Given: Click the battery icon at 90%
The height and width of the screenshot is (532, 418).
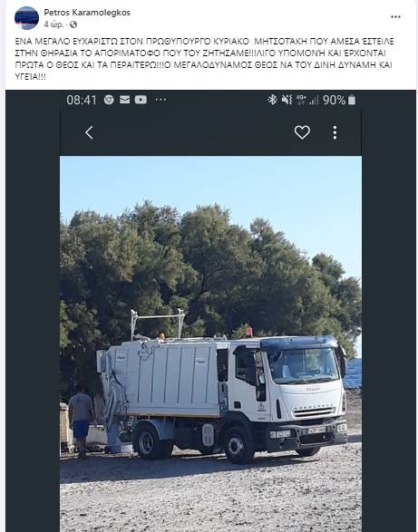Looking at the screenshot, I should pos(352,100).
